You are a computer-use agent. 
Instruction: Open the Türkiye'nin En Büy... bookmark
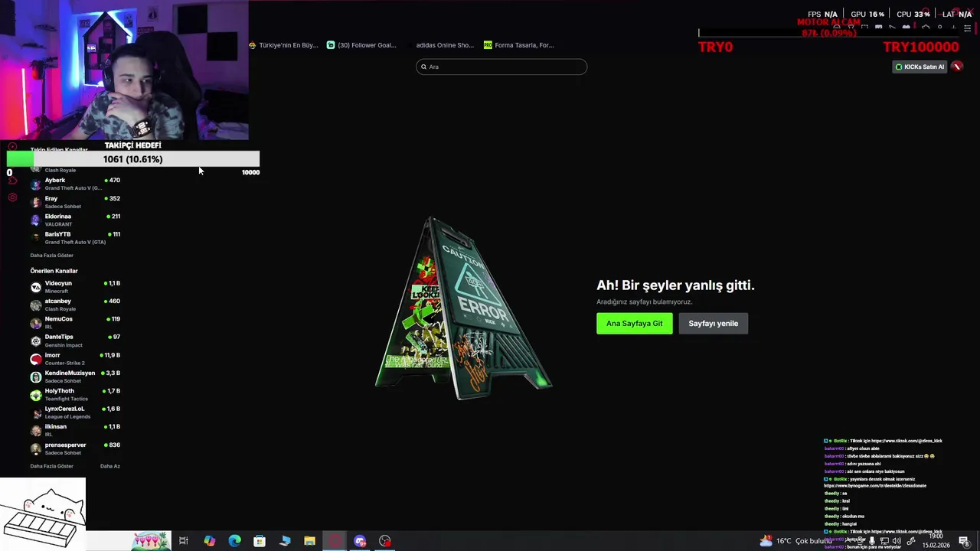coord(283,45)
